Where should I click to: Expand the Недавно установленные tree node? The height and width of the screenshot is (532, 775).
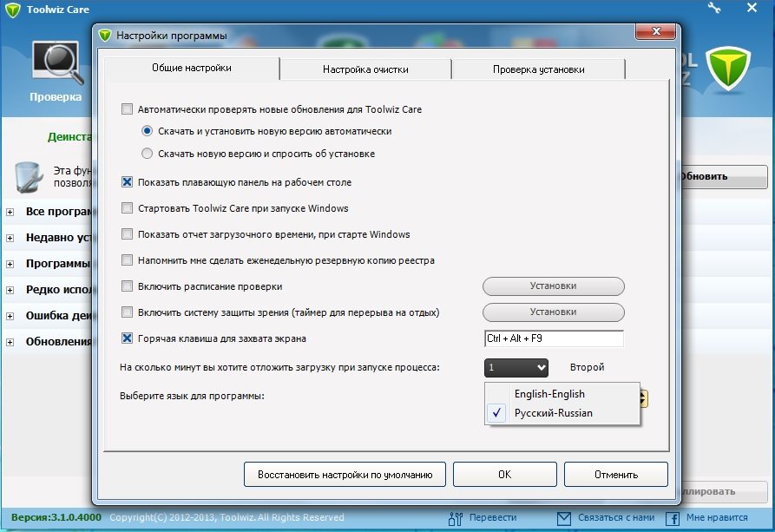tap(10, 239)
